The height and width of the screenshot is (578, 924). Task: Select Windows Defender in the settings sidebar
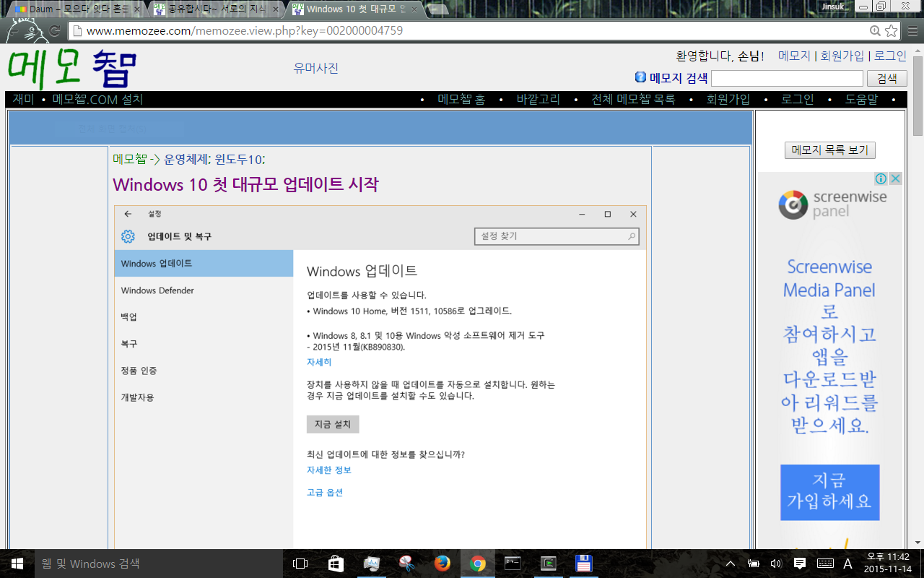(204, 290)
